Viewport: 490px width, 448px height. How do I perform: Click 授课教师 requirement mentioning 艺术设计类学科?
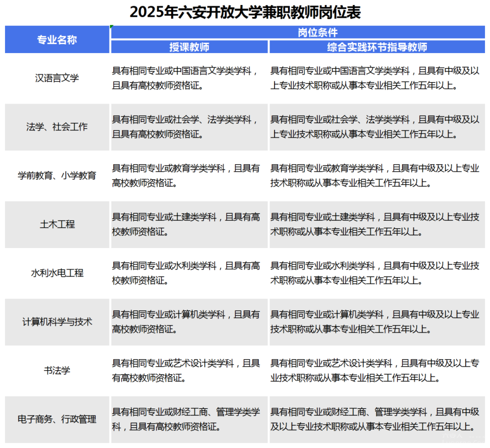point(189,371)
